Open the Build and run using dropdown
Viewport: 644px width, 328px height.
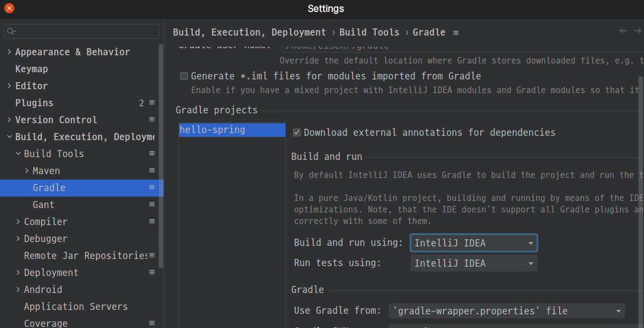[x=474, y=243]
